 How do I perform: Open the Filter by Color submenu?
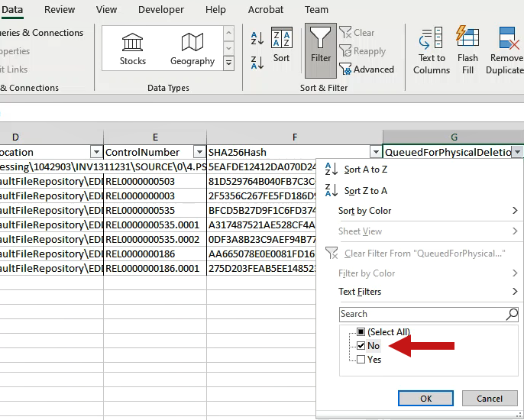click(428, 273)
